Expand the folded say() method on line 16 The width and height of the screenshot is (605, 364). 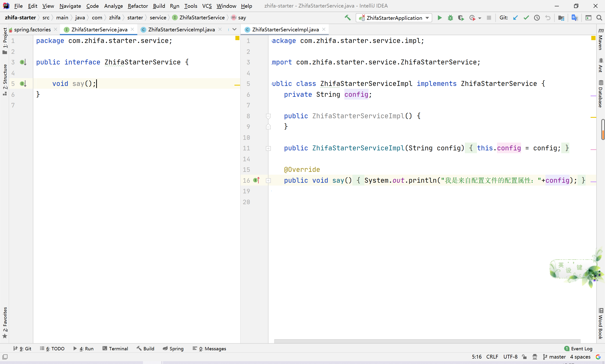click(x=268, y=181)
